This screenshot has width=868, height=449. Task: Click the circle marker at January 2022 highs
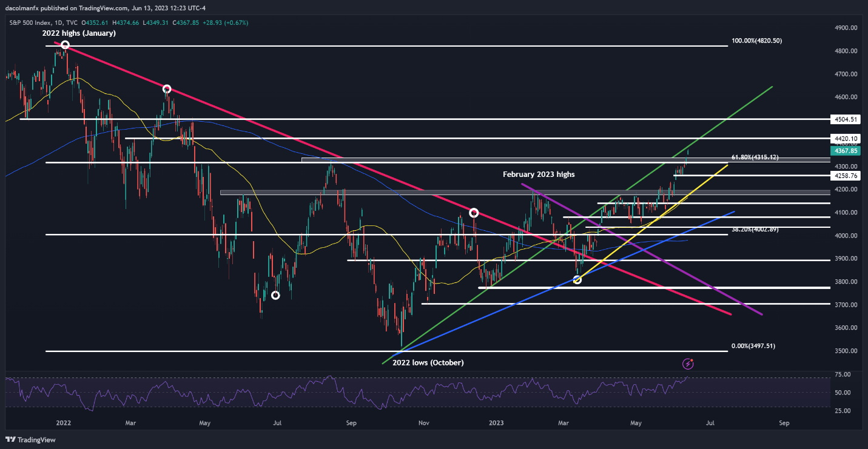pos(65,45)
